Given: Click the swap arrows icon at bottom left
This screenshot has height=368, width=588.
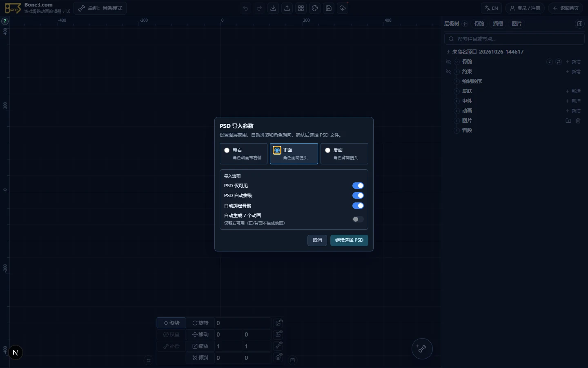Looking at the screenshot, I should 148,360.
